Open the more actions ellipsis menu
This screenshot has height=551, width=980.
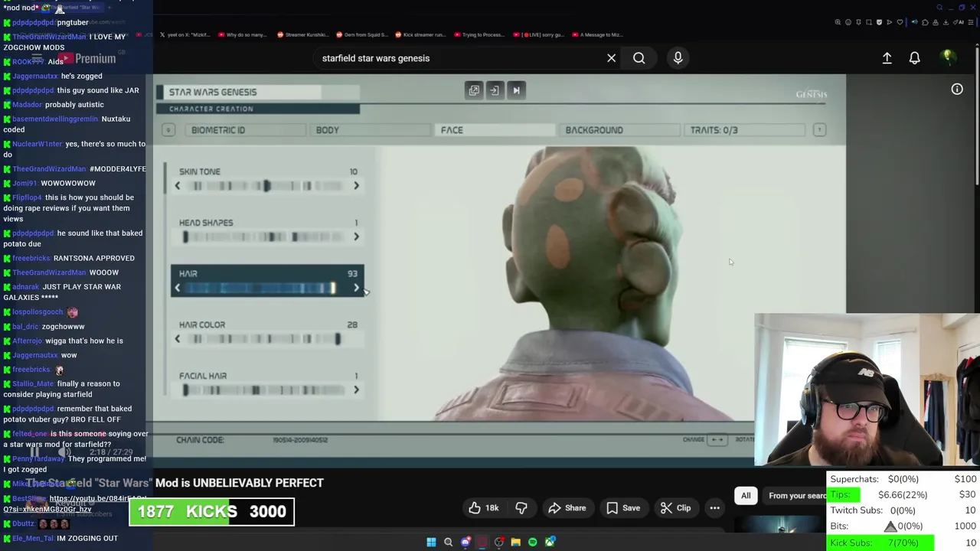point(714,508)
